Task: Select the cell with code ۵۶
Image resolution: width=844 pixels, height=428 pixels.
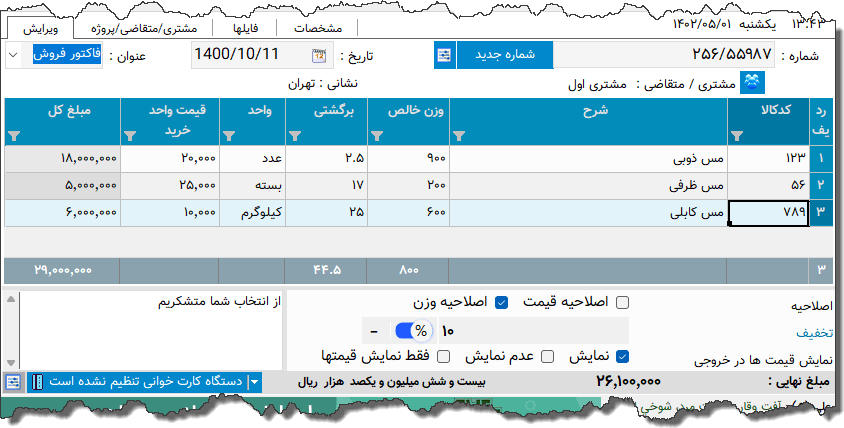Action: (x=768, y=185)
